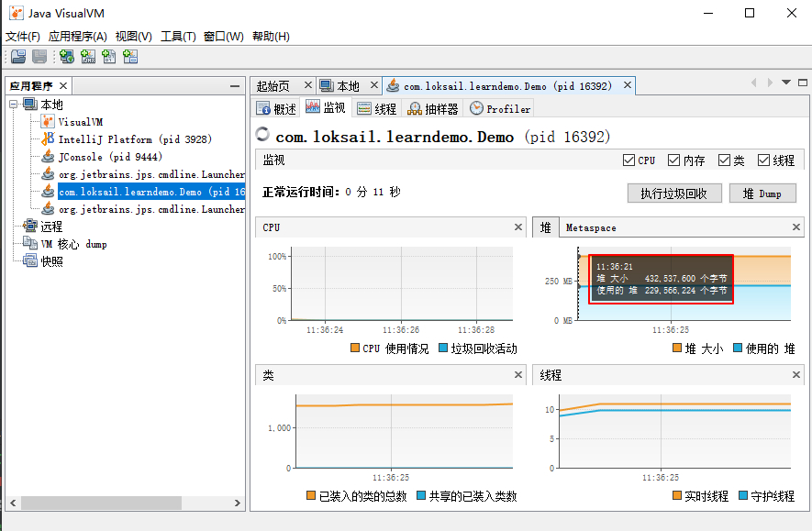Click Add Application Snapshot toolbar icon
This screenshot has height=531, width=812.
click(x=130, y=57)
